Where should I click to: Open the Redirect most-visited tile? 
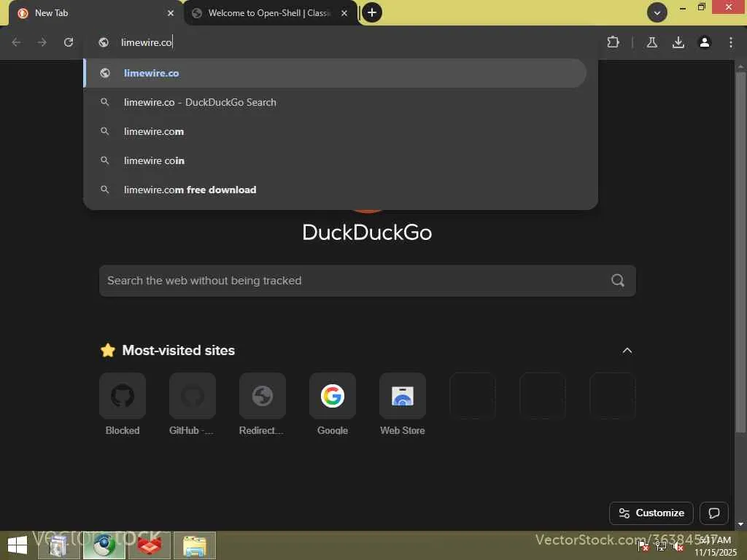pos(263,404)
